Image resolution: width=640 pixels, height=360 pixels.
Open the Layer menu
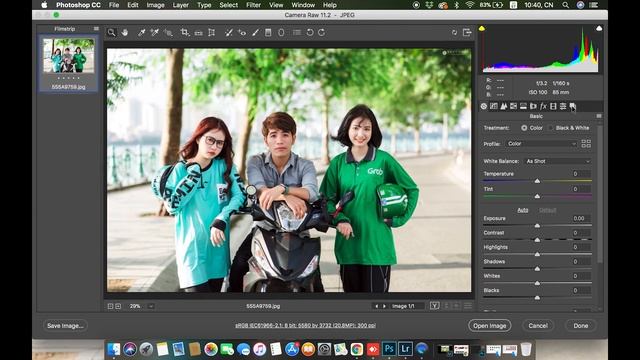click(x=180, y=5)
